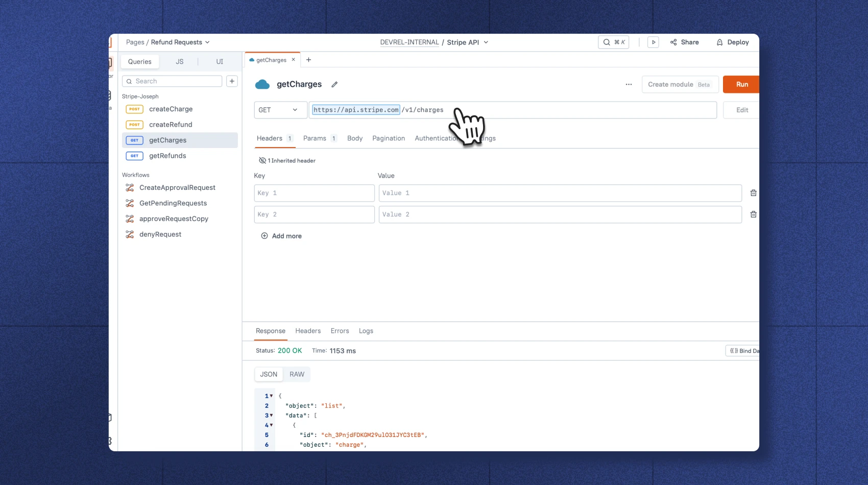The height and width of the screenshot is (485, 868).
Task: Rename getCharges using the pencil icon
Action: 334,84
